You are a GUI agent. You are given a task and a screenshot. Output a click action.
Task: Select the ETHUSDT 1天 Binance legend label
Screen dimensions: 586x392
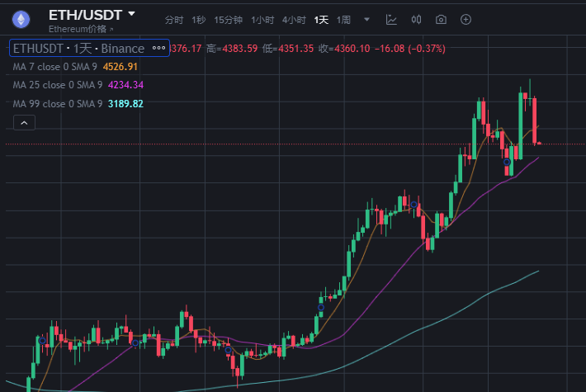[78, 49]
